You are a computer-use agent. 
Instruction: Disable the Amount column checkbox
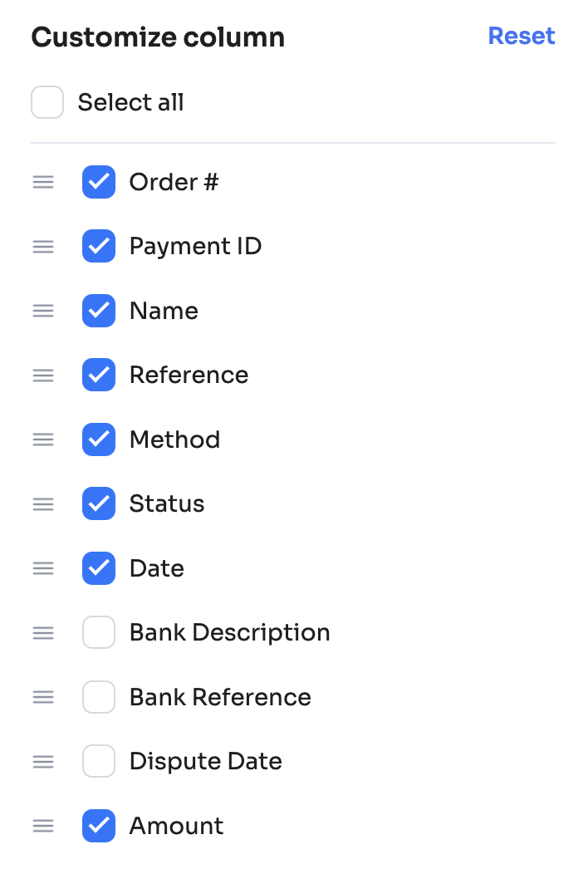coord(99,827)
